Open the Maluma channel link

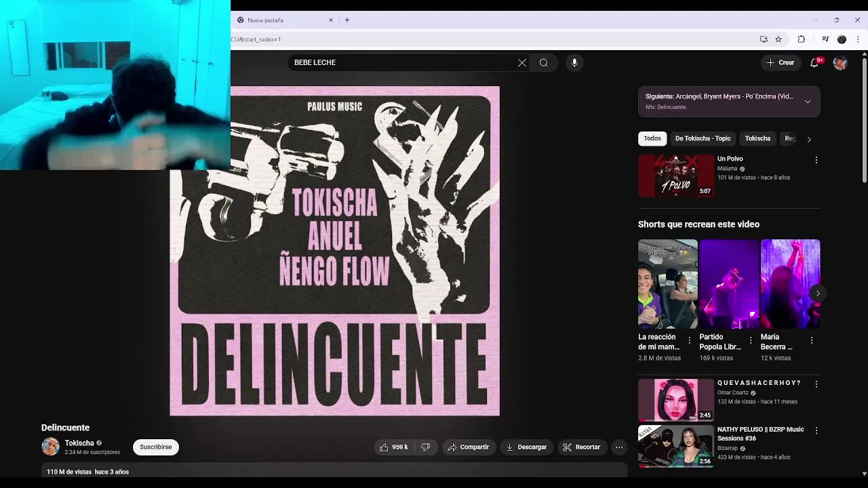728,169
